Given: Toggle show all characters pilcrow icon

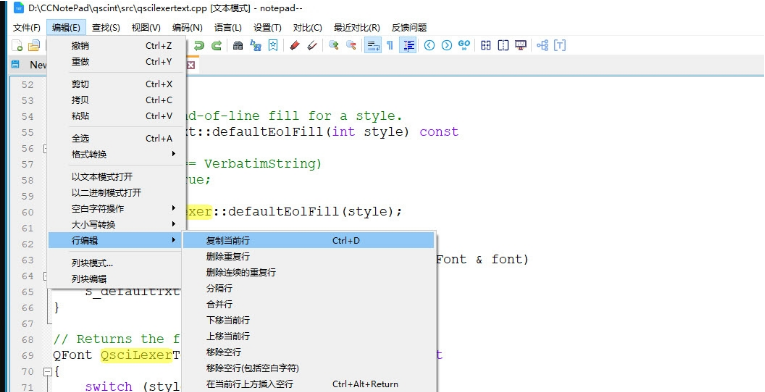Looking at the screenshot, I should [390, 46].
